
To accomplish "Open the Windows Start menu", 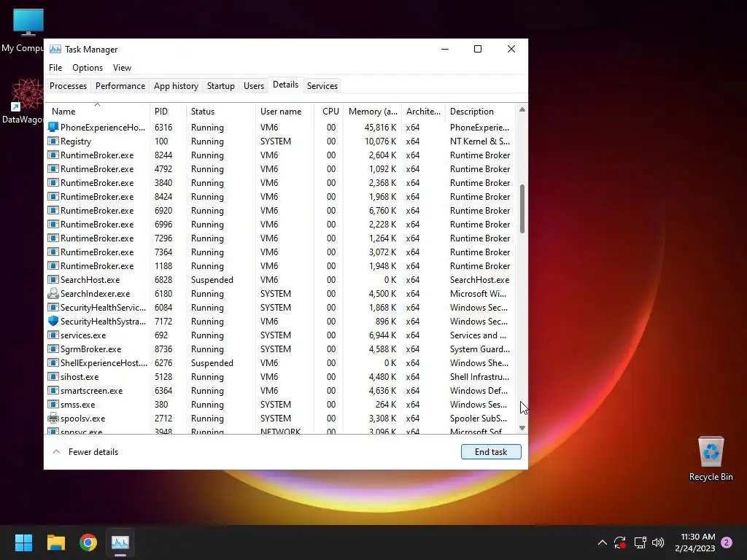I will 23,542.
